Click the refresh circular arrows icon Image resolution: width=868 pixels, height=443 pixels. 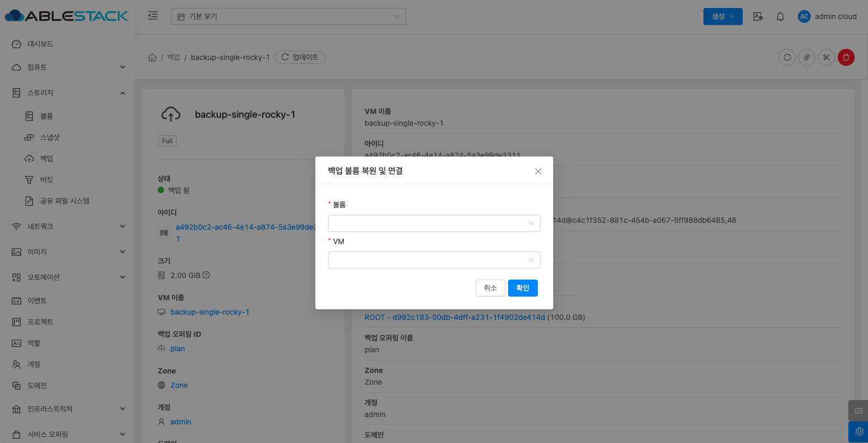[x=787, y=57]
